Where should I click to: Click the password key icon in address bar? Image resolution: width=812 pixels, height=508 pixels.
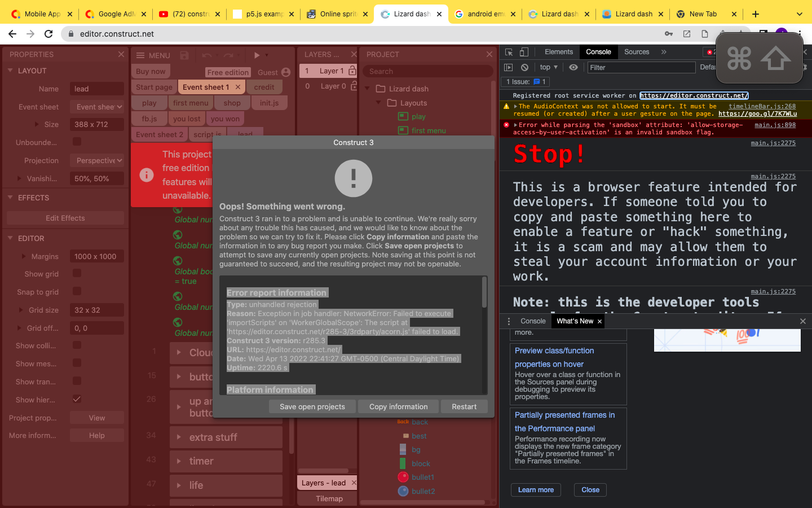coord(669,34)
